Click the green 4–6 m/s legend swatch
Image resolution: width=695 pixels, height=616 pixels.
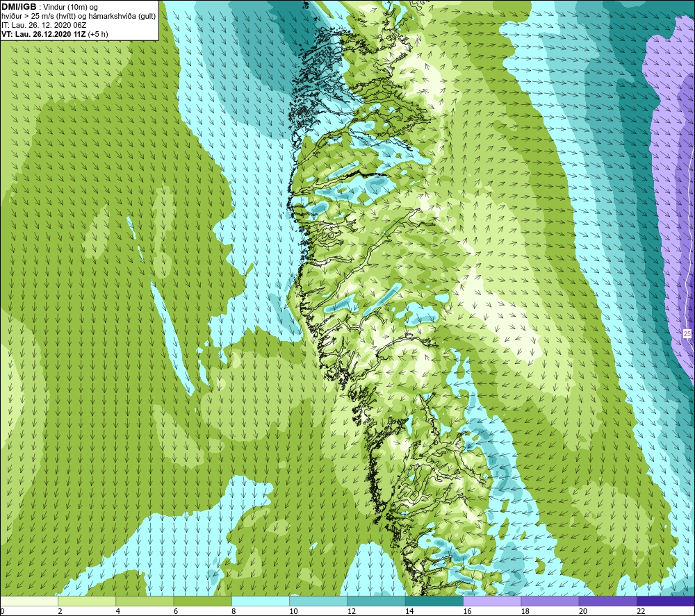[145, 601]
